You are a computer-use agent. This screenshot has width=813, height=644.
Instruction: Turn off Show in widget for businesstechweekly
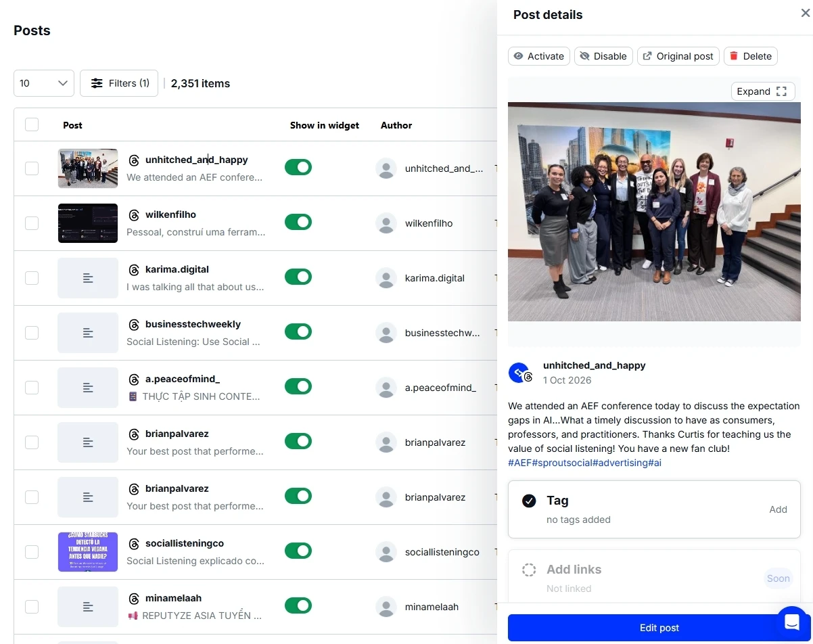(298, 331)
